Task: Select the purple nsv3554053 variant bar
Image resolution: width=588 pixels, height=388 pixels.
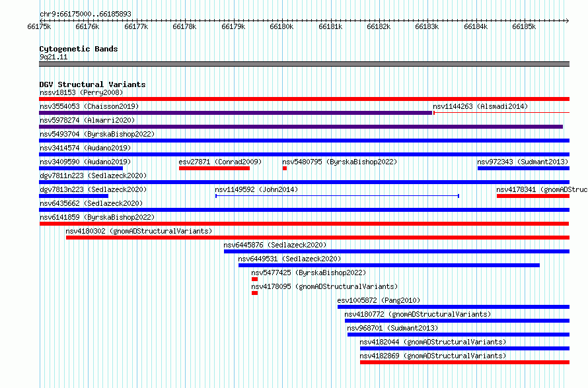Action: (x=235, y=113)
